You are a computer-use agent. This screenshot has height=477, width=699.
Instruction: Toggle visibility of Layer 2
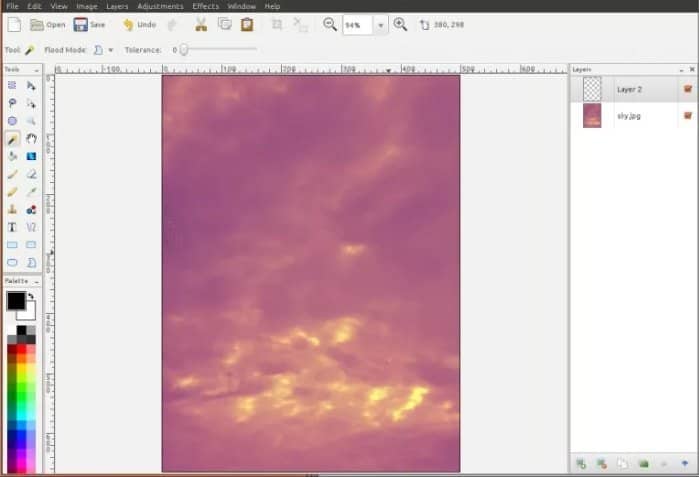click(x=688, y=89)
